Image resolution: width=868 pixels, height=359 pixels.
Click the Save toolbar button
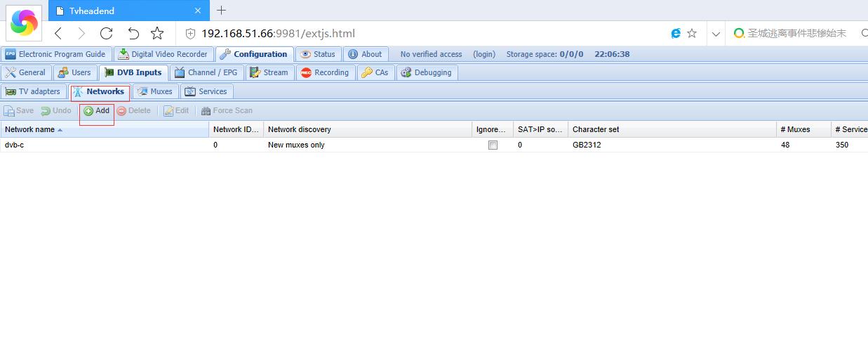19,110
